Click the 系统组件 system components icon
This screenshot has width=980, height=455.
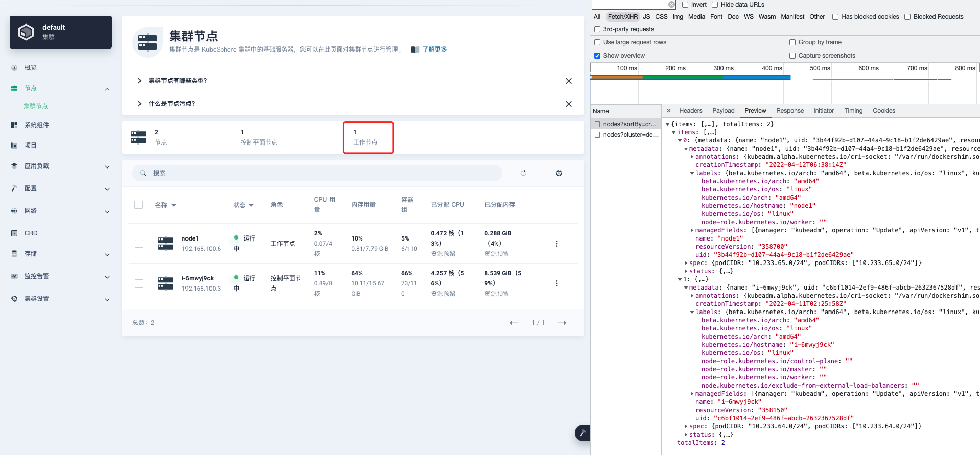pos(14,125)
